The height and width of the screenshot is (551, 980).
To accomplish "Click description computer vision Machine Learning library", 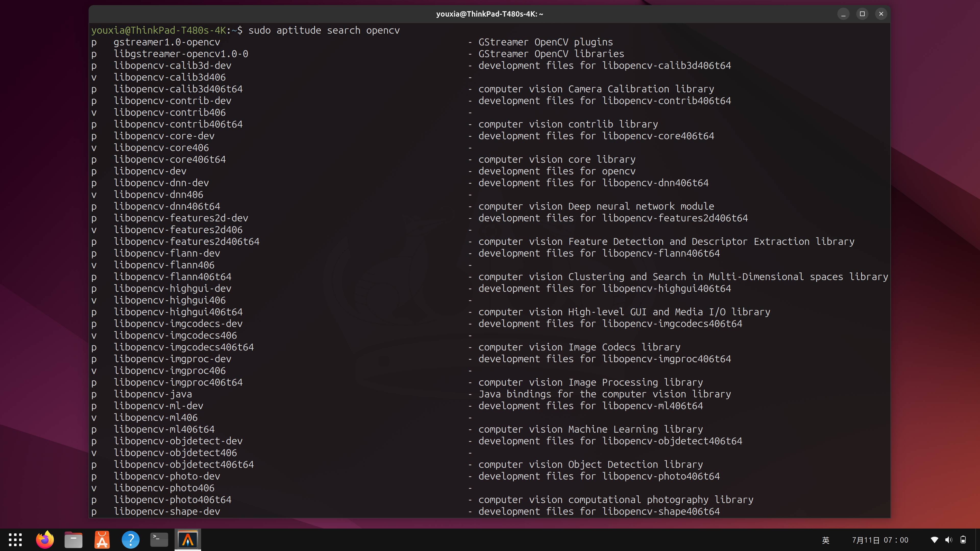I will 591,430.
